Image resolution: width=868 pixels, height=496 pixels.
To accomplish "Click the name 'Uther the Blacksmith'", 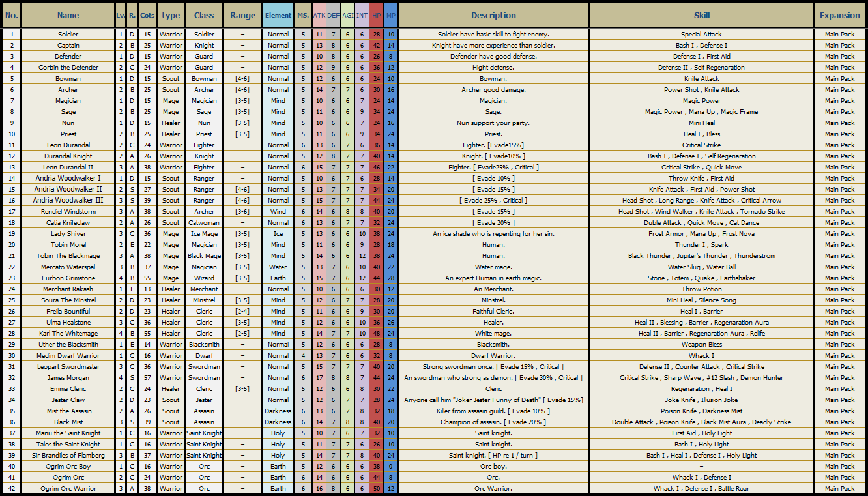I will pyautogui.click(x=68, y=345).
